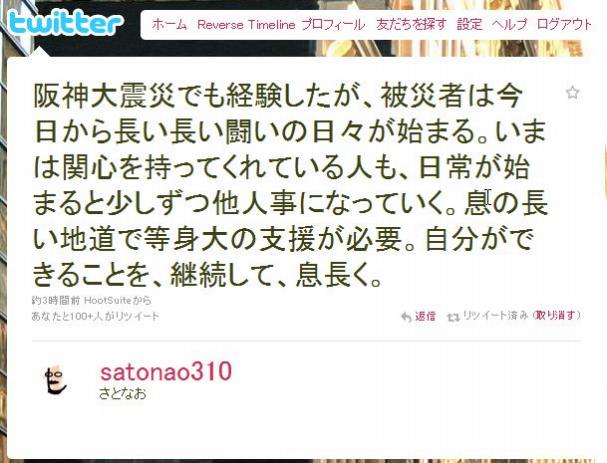Open the 約3時間前 timestamp link
Image resolution: width=607 pixels, height=463 pixels.
pyautogui.click(x=57, y=300)
